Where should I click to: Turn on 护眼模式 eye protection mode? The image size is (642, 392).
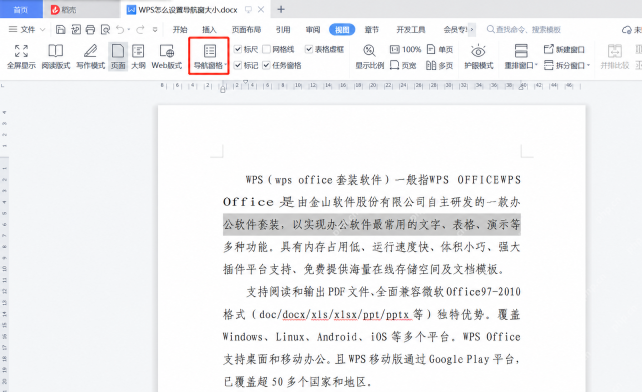point(478,57)
